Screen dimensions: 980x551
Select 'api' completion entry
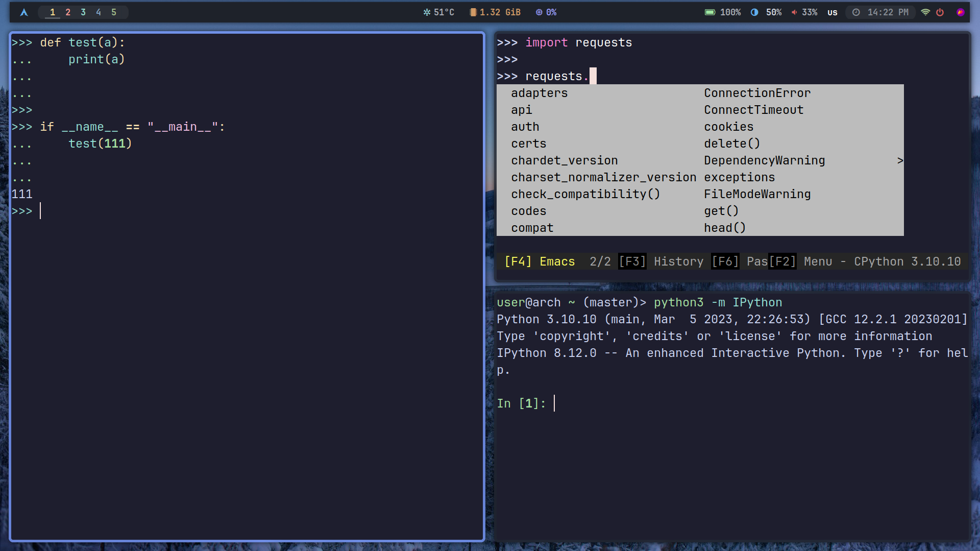click(x=522, y=110)
